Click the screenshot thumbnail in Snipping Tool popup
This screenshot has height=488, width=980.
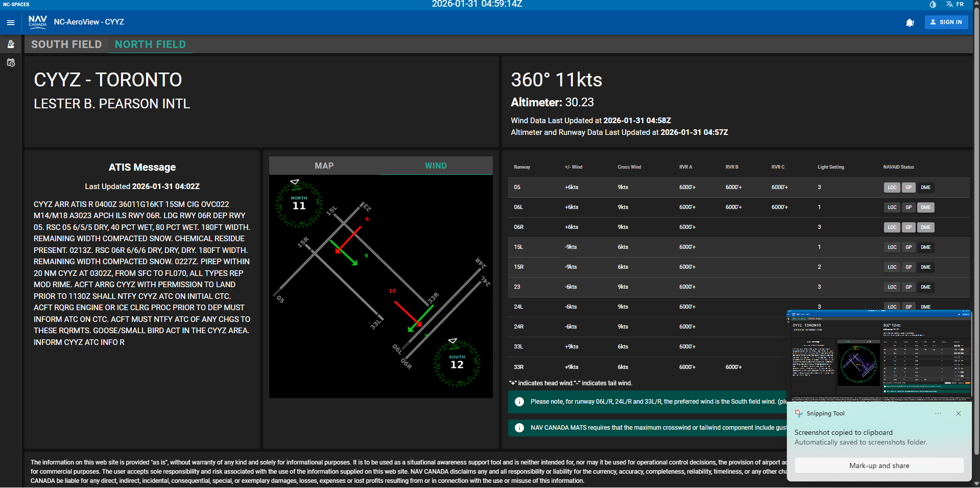coord(879,356)
